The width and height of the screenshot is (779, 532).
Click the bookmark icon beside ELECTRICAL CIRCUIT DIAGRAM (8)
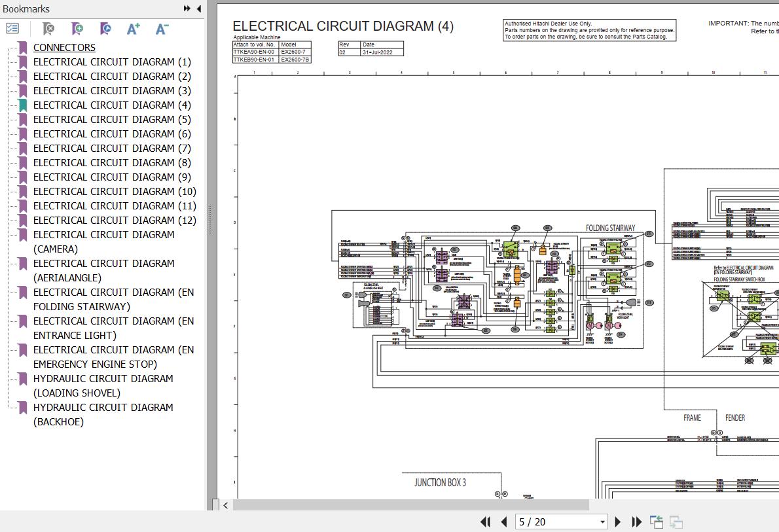click(x=23, y=163)
